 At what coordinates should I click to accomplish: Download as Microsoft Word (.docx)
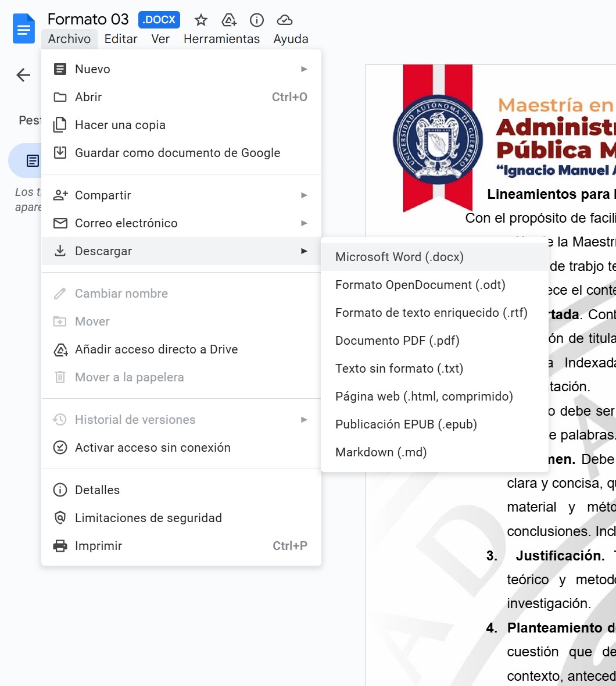click(435, 257)
